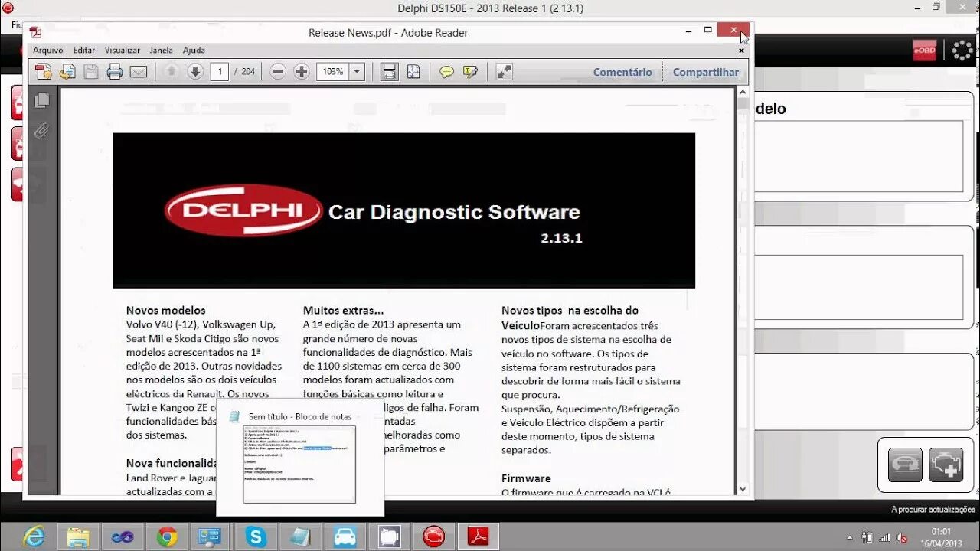Viewport: 980px width, 551px height.
Task: Click the vertical scrollbar down arrow
Action: (743, 489)
